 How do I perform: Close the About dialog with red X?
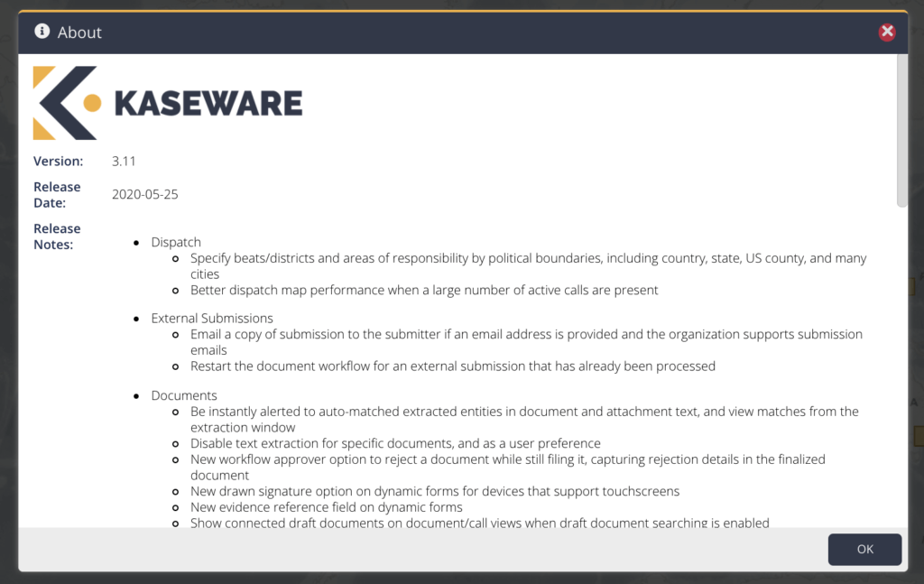click(x=887, y=32)
